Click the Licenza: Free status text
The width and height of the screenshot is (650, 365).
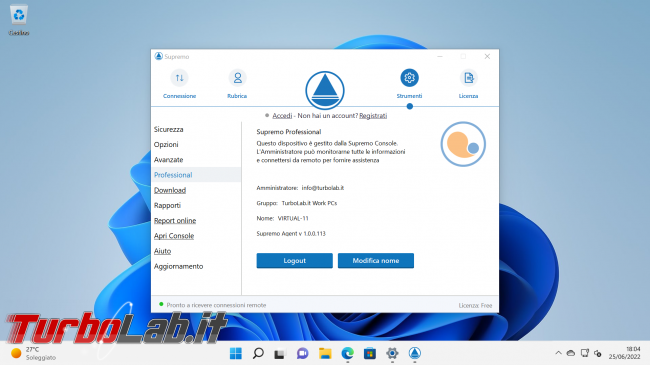[475, 305]
